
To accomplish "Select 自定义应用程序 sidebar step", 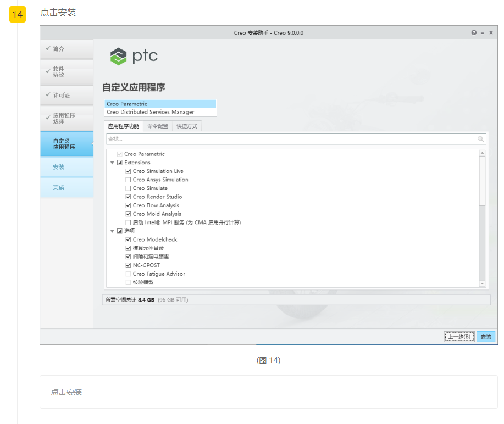I will click(x=67, y=144).
